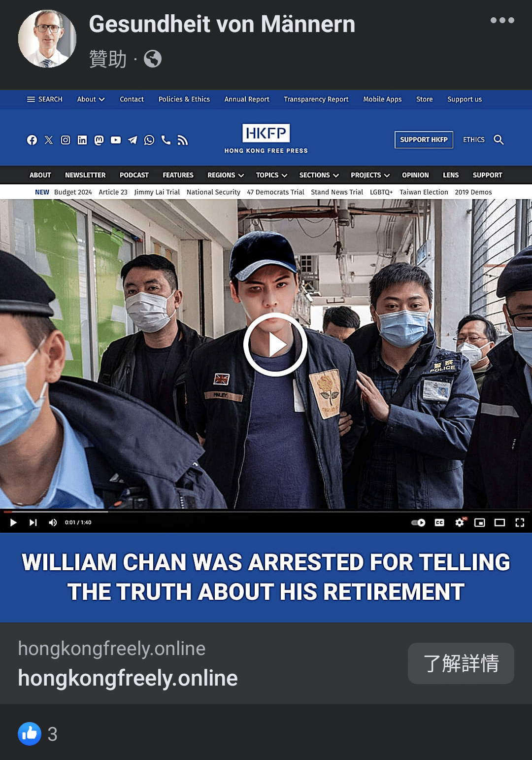The height and width of the screenshot is (760, 532).
Task: Open the PODCAST menu item
Action: click(134, 175)
